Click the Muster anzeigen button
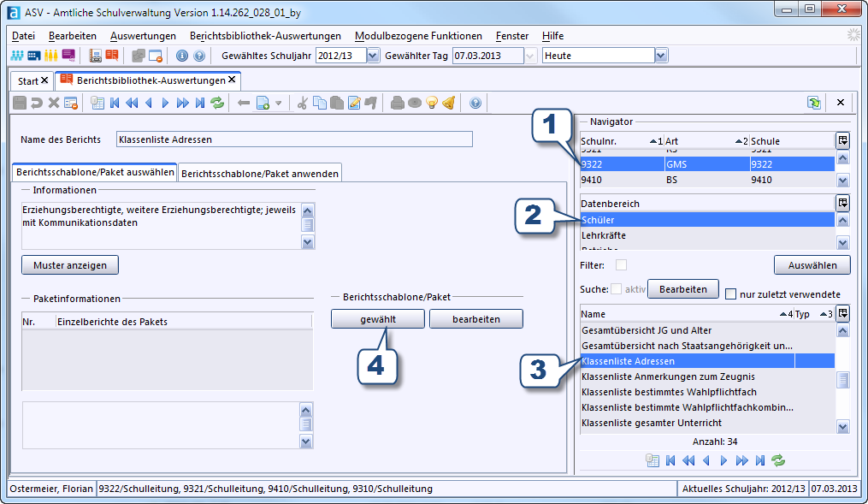 (x=70, y=265)
